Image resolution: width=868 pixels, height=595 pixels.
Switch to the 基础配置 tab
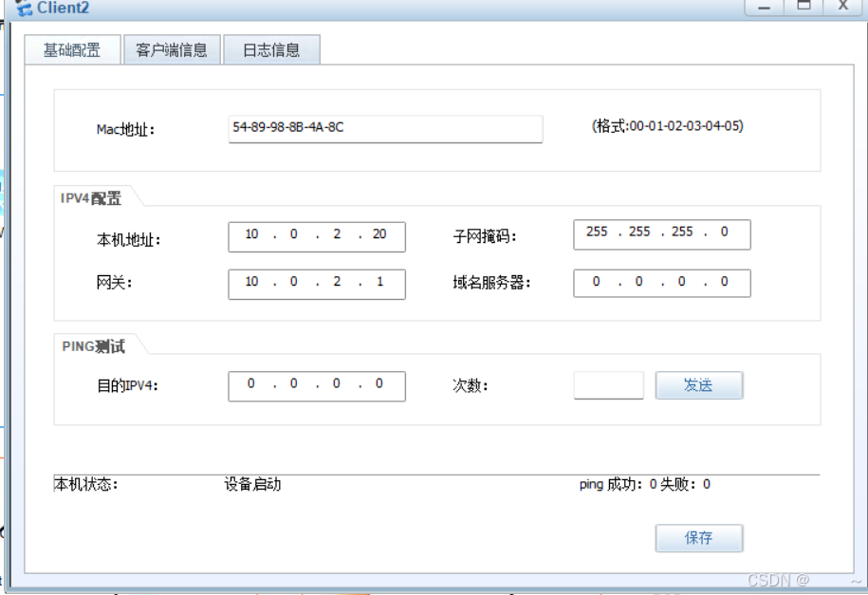click(x=72, y=50)
